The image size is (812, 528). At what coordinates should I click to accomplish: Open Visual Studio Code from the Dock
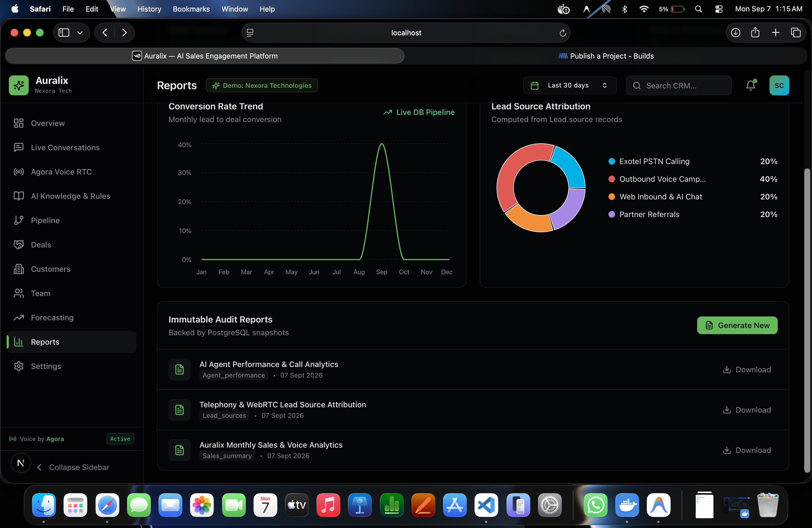pos(486,505)
